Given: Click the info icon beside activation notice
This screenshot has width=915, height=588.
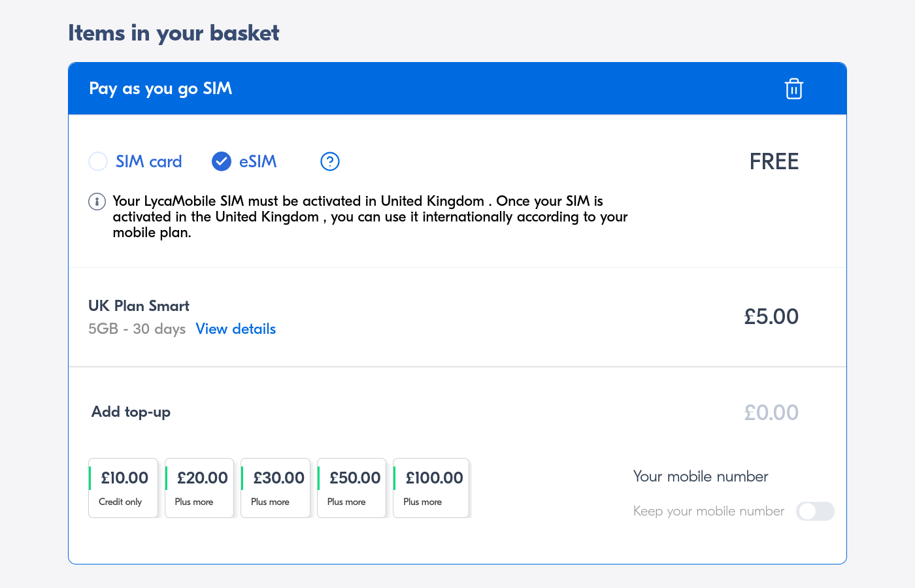Looking at the screenshot, I should point(97,201).
